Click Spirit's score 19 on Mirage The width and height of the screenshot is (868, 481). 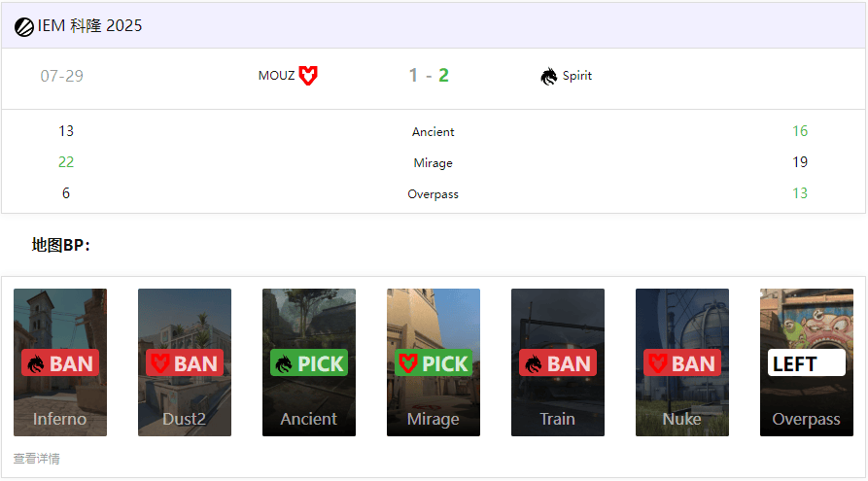(x=800, y=162)
